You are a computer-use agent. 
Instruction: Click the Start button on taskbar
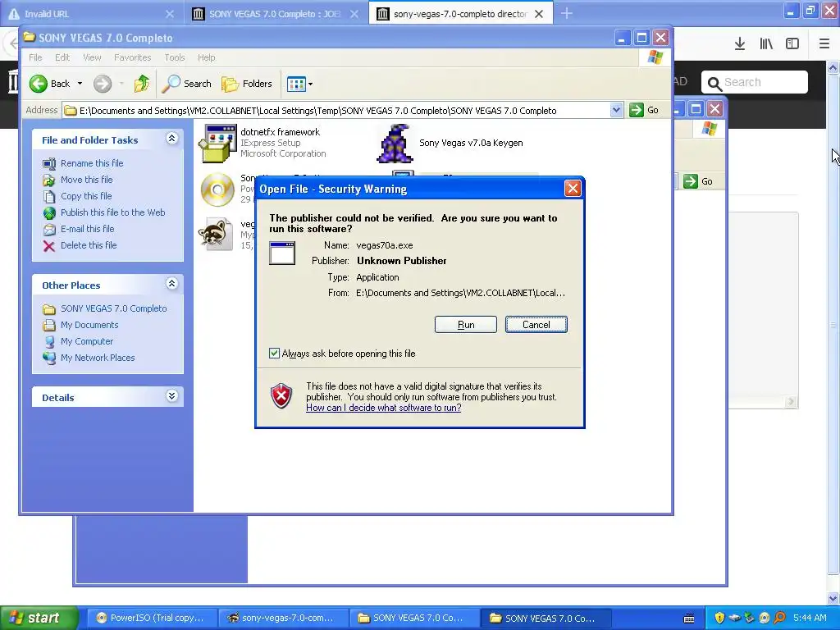pyautogui.click(x=39, y=618)
